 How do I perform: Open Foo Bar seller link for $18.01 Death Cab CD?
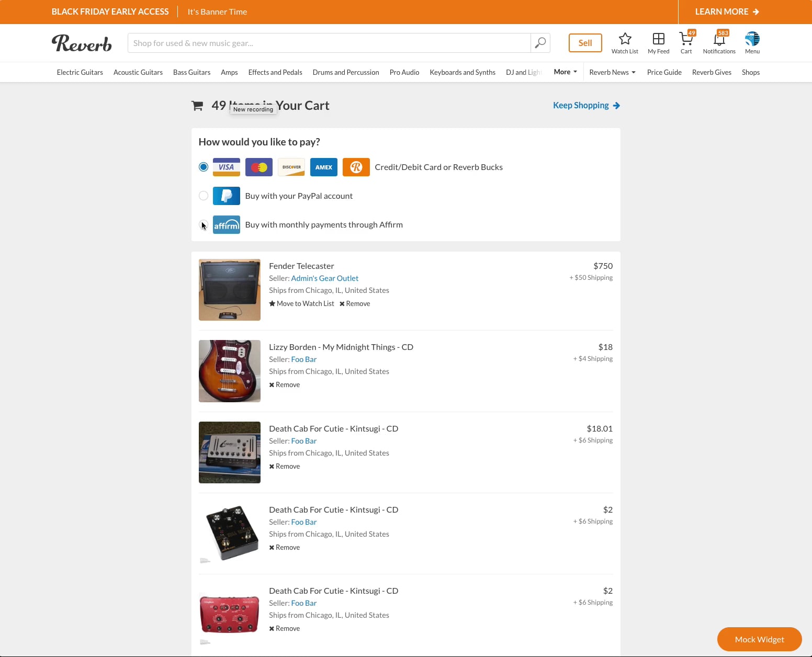[304, 441]
